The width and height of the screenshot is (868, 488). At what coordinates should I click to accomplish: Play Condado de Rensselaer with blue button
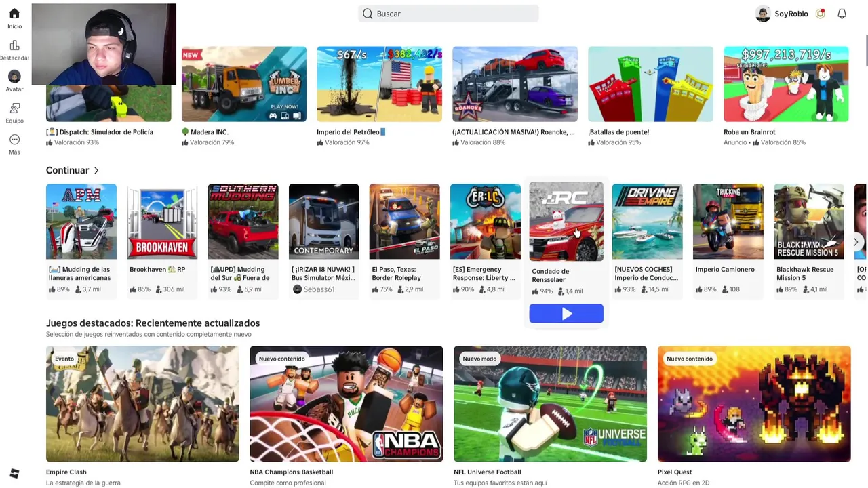coord(566,313)
